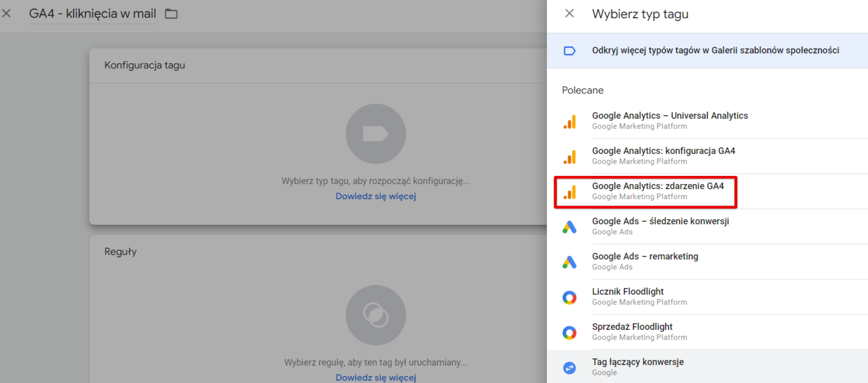This screenshot has height=383, width=868.
Task: Click Licznik Floodlight ring icon
Action: point(569,298)
